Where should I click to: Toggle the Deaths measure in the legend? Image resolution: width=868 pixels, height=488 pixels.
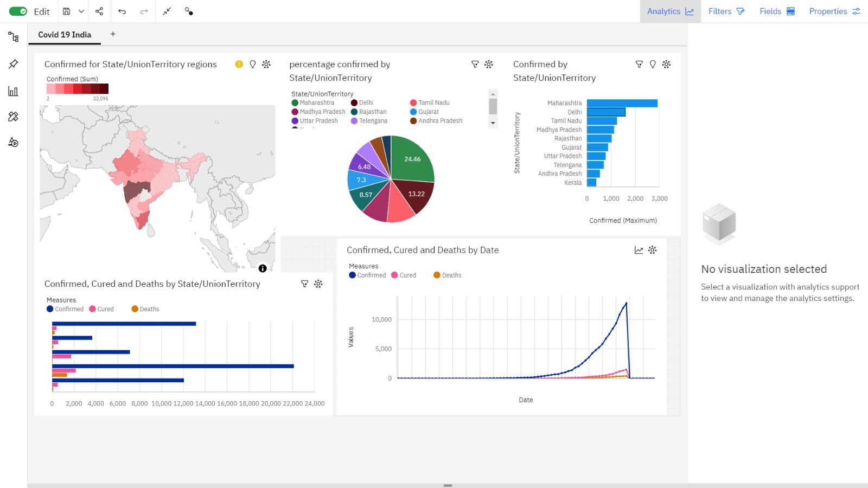click(x=446, y=275)
